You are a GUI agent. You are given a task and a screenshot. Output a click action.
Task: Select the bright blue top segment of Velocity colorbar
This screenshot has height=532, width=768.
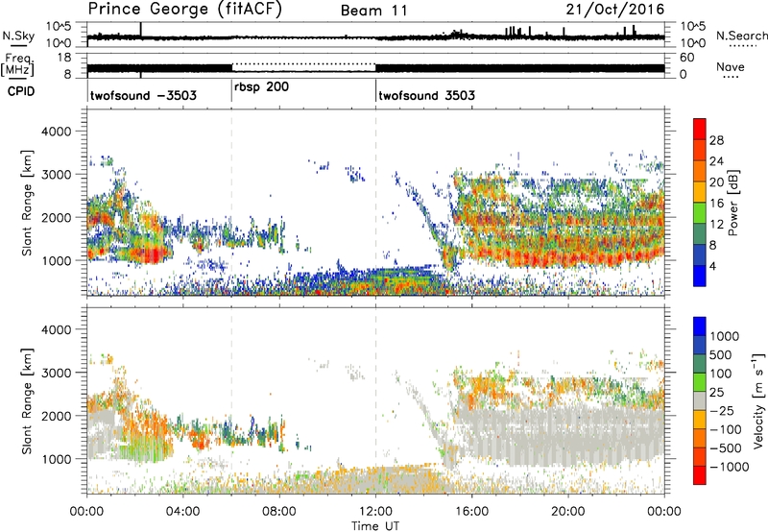point(700,326)
